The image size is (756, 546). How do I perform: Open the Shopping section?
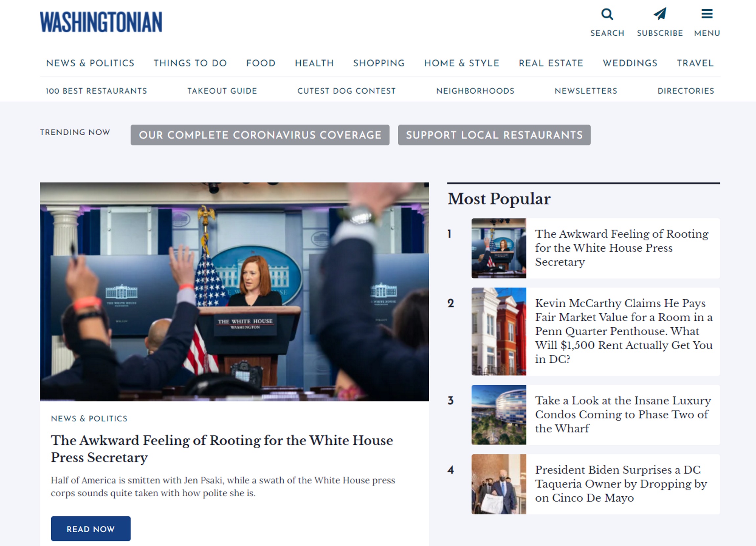379,63
